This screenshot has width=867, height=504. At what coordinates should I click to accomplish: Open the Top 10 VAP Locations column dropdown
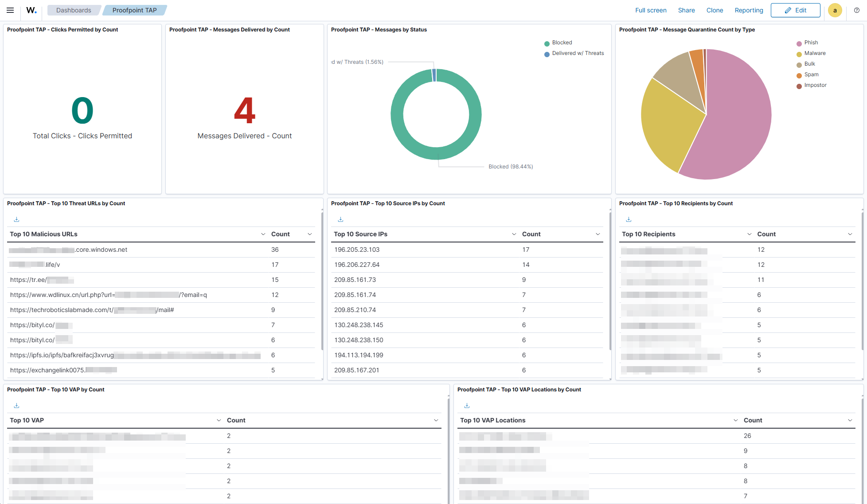(736, 420)
